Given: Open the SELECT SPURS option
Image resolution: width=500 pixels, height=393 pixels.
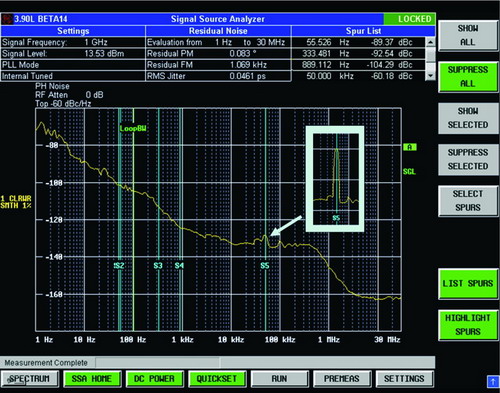Looking at the screenshot, I should tap(468, 201).
